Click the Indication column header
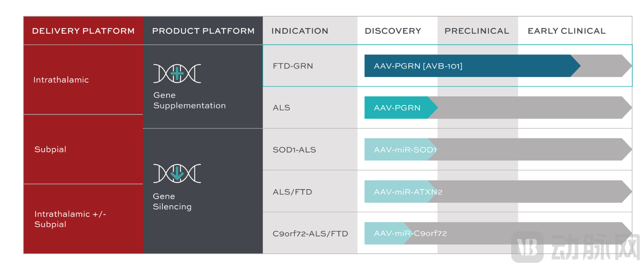The image size is (644, 267). (299, 31)
